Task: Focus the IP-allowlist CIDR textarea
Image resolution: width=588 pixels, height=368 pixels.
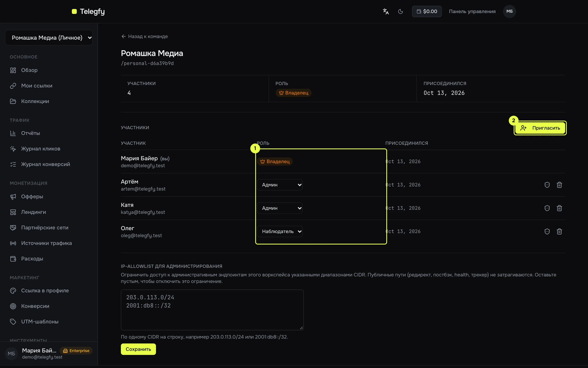Action: 212,310
